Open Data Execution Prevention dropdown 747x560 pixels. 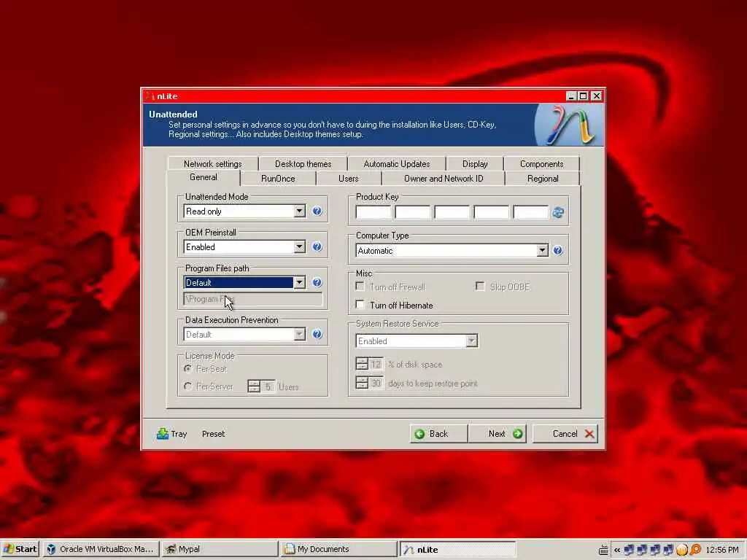[299, 334]
